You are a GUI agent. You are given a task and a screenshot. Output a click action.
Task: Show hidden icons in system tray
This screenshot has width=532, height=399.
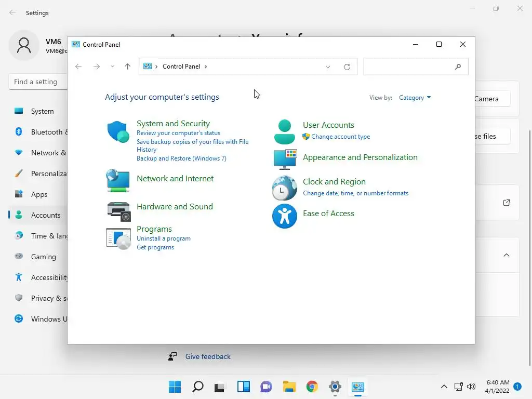coord(444,387)
